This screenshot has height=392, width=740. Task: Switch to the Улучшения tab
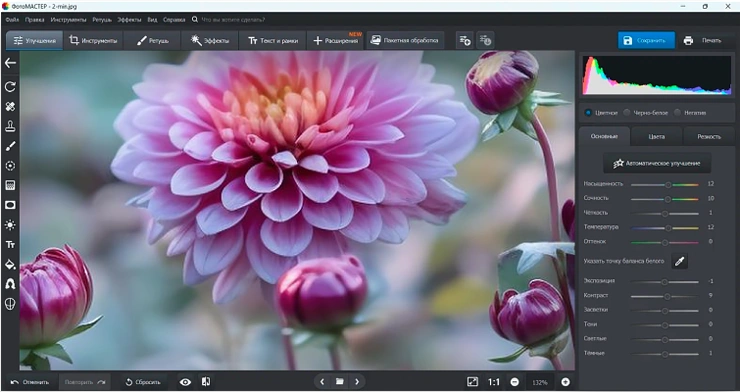tap(34, 41)
